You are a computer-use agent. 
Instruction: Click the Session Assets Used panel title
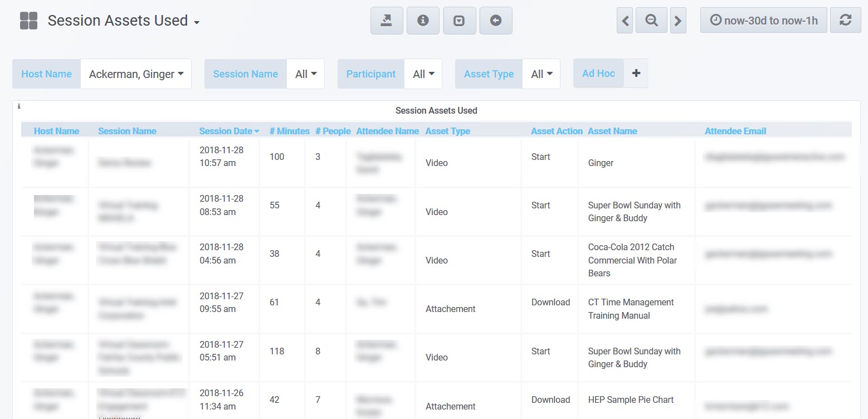click(436, 110)
